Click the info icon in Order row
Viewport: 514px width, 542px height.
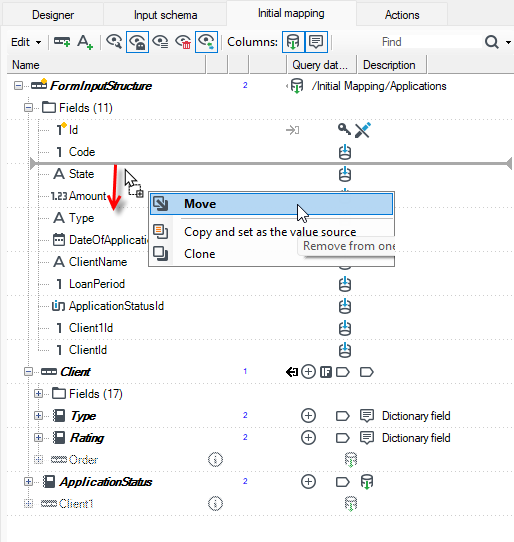click(x=215, y=460)
